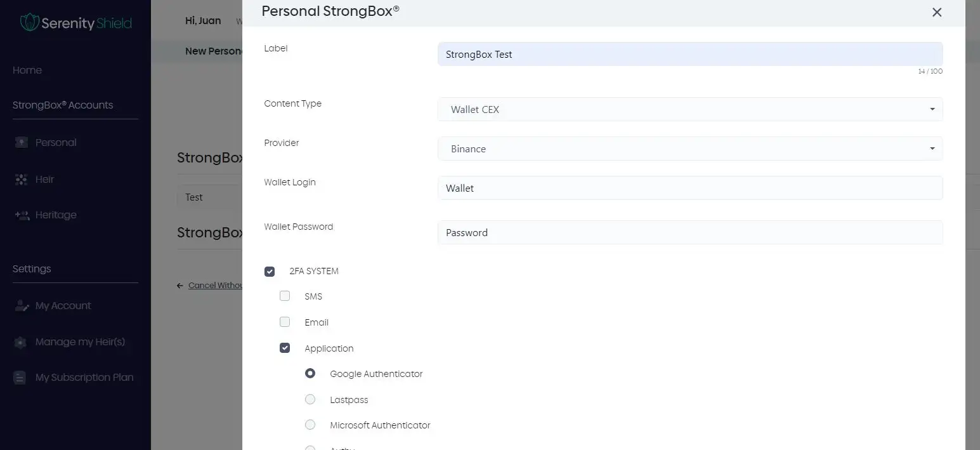This screenshot has width=980, height=450.
Task: Click the Serenity Shield lotus logo icon
Action: pyautogui.click(x=29, y=23)
